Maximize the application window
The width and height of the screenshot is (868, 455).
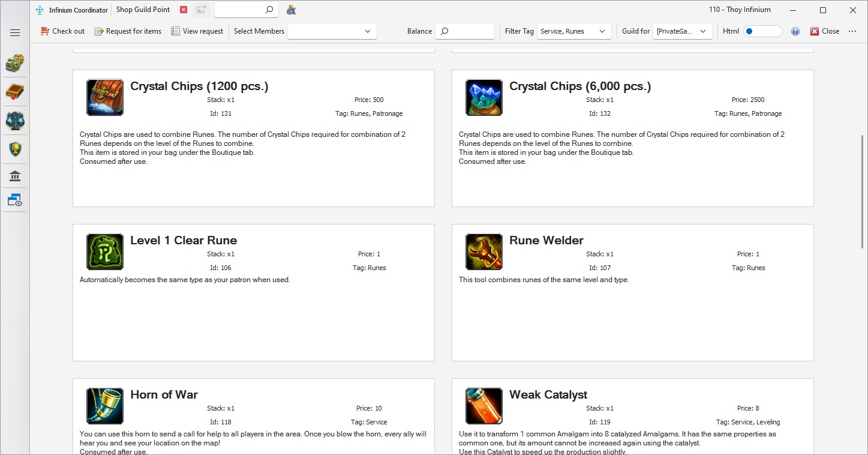(x=823, y=10)
